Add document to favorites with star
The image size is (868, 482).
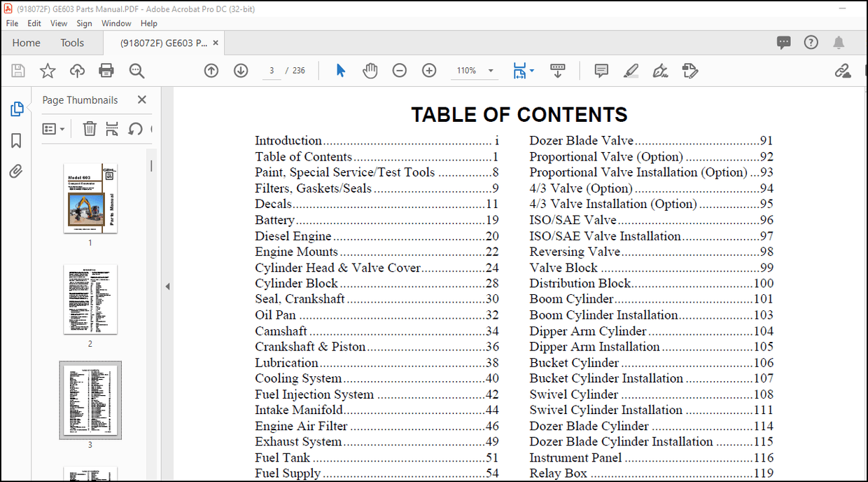point(47,70)
